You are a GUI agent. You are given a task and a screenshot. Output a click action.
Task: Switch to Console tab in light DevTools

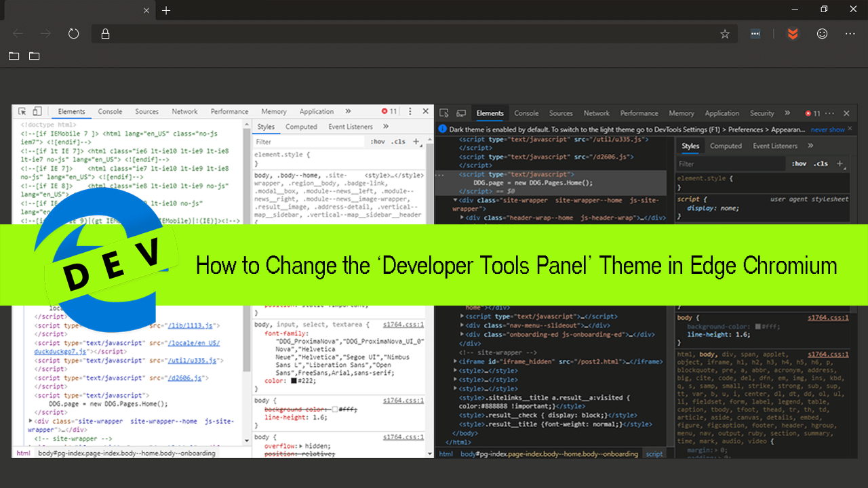click(x=110, y=112)
